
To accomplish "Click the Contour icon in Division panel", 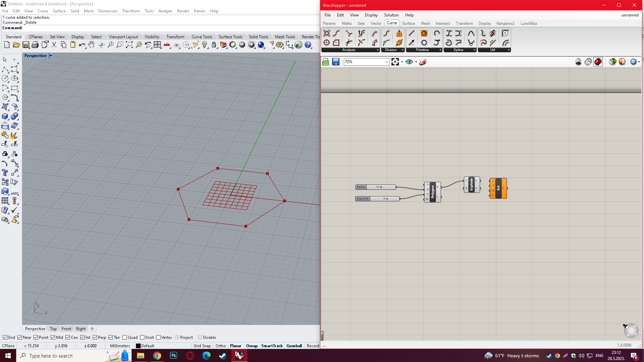I will [x=399, y=33].
